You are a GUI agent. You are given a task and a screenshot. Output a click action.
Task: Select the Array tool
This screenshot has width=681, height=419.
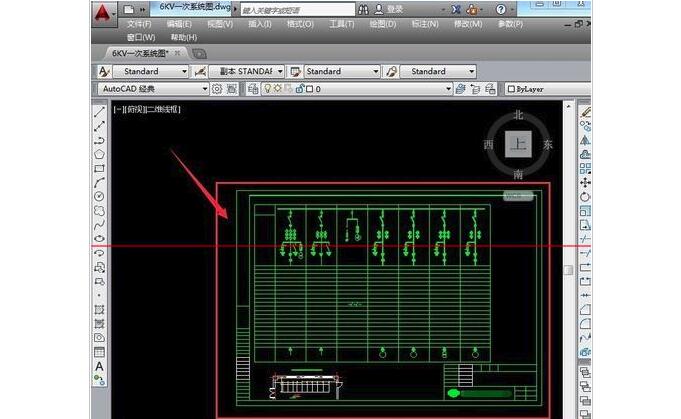click(585, 168)
